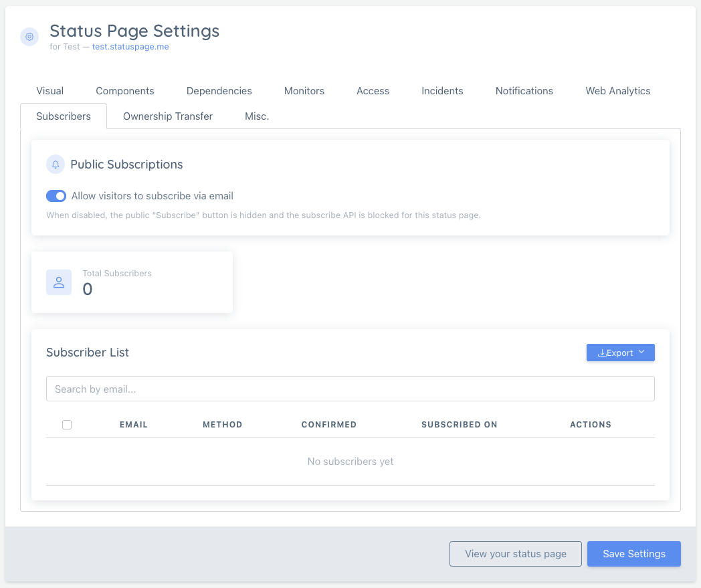Expand the Export dropdown chevron
This screenshot has width=701, height=588.
641,353
